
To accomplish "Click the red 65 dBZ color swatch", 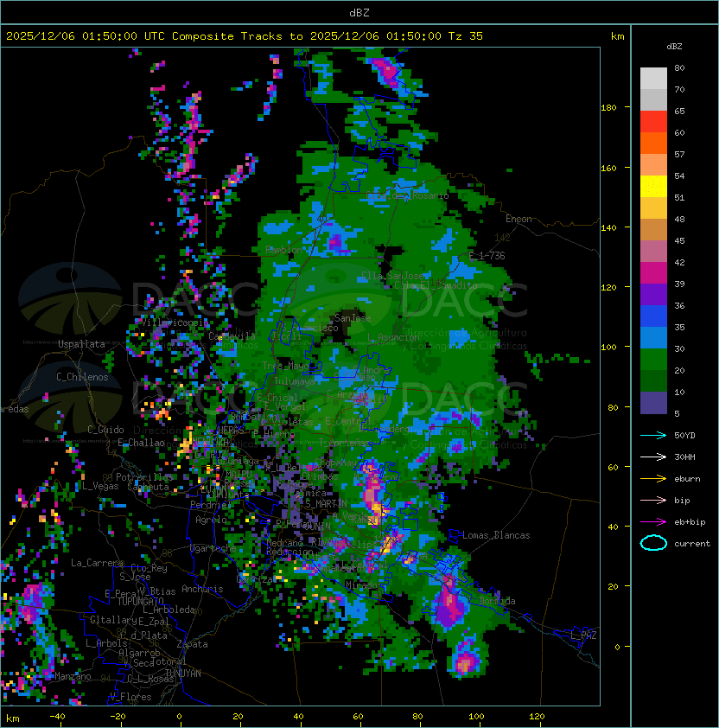I will coord(653,122).
